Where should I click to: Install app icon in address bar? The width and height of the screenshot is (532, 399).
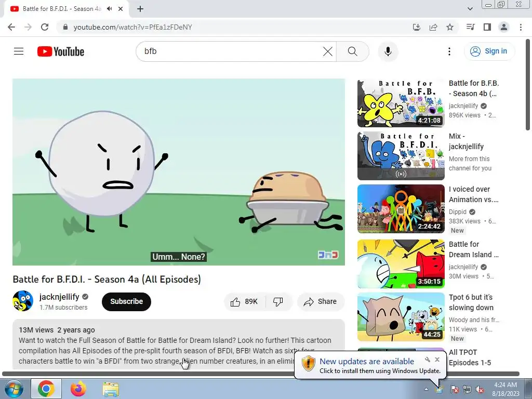coord(416,27)
